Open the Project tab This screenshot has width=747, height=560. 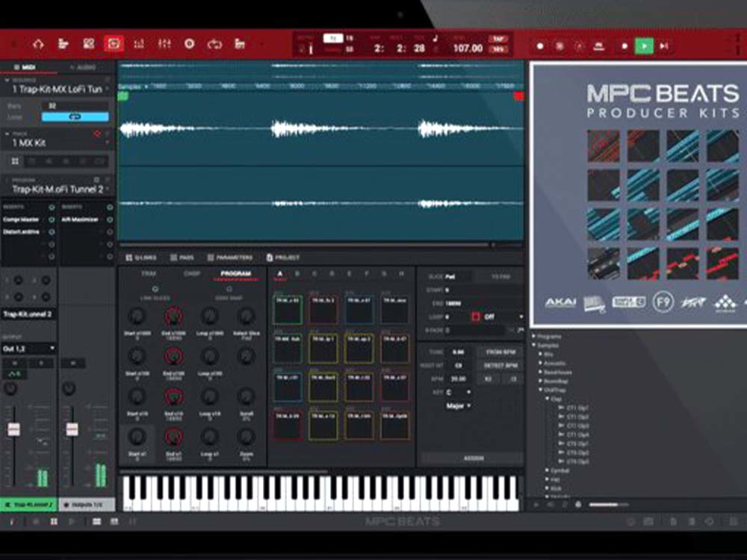(x=283, y=258)
